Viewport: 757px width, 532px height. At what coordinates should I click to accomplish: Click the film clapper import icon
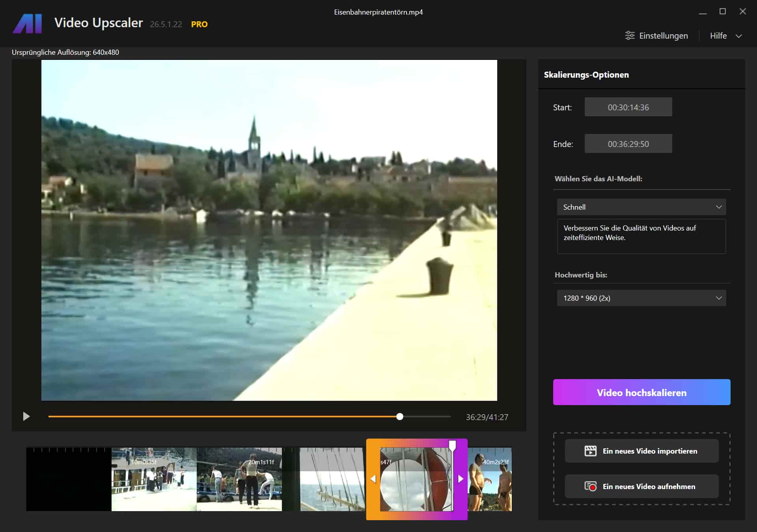pos(590,451)
